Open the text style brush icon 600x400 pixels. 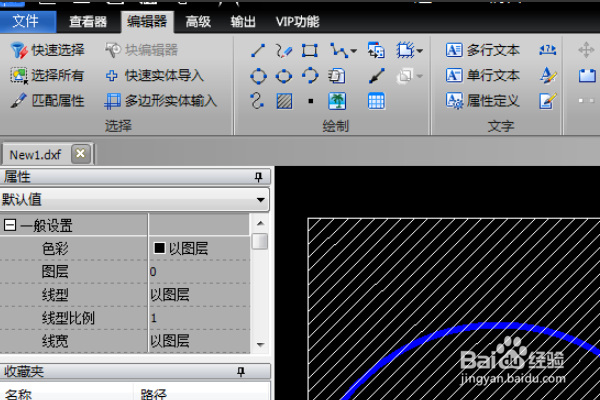pyautogui.click(x=548, y=75)
